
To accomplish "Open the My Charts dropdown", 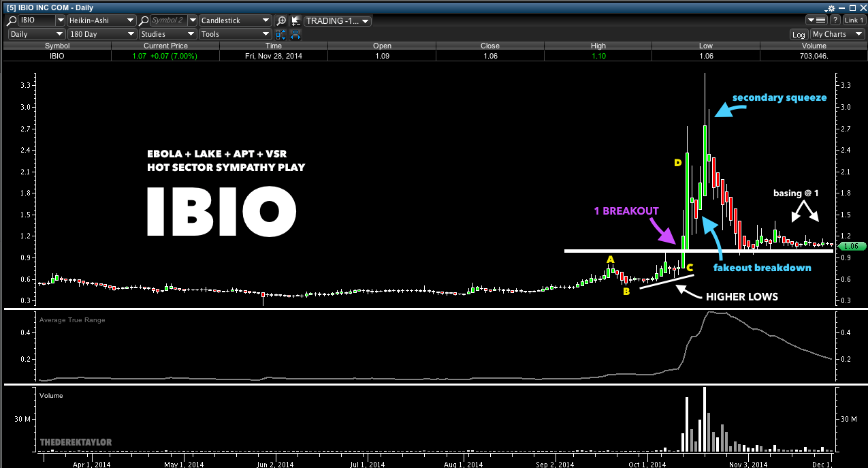I will pos(837,34).
